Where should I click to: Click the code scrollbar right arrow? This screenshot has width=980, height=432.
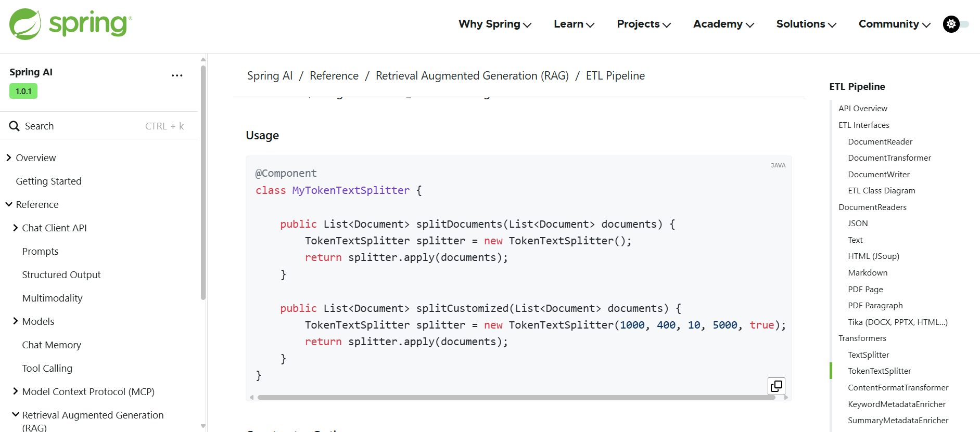click(786, 397)
